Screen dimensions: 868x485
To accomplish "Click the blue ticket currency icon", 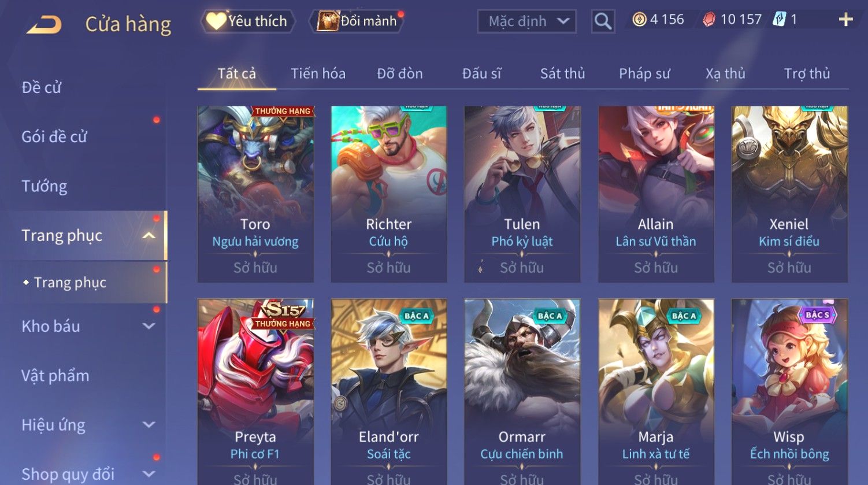I will click(780, 20).
